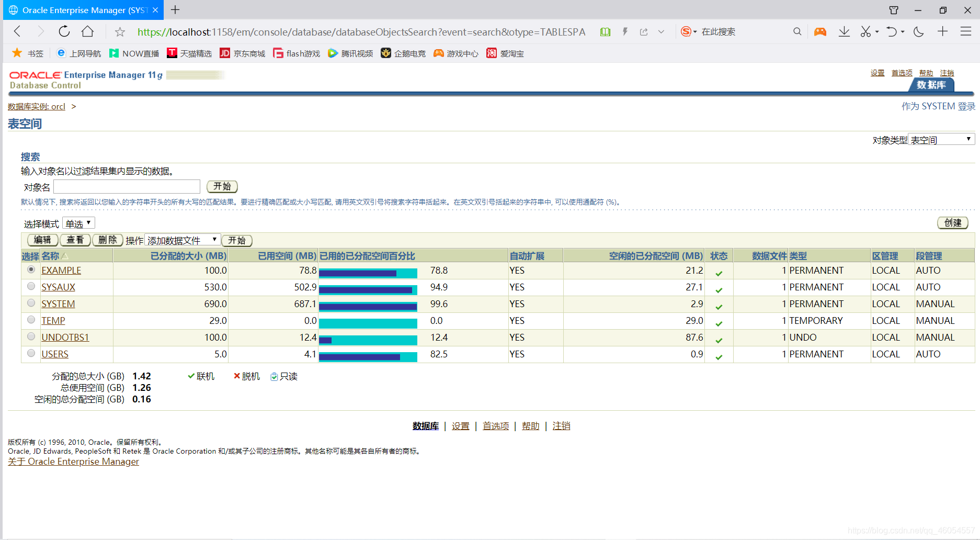Open reader mode book icon in address bar
The width and height of the screenshot is (980, 540).
tap(605, 32)
